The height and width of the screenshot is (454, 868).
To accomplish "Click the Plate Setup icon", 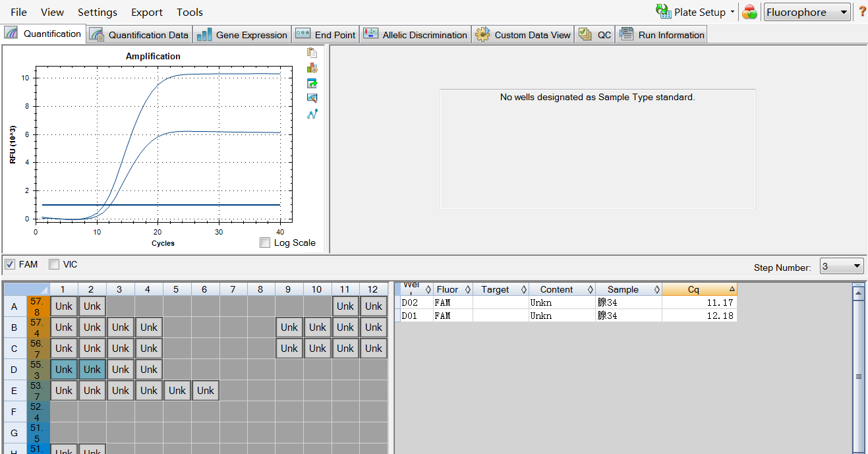I will (x=663, y=11).
